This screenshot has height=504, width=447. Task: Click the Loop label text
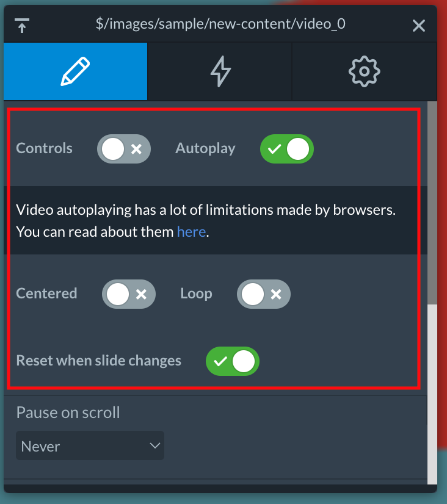[x=196, y=293]
